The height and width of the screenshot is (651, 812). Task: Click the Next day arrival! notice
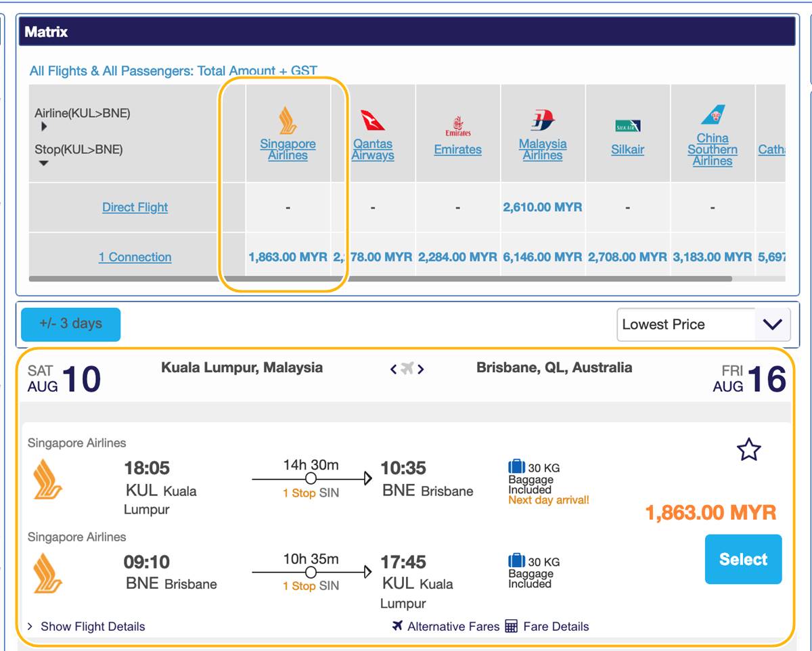click(x=549, y=500)
